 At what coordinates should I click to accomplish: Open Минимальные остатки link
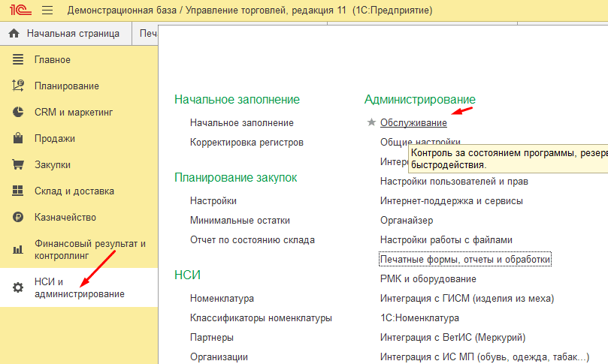tap(240, 221)
